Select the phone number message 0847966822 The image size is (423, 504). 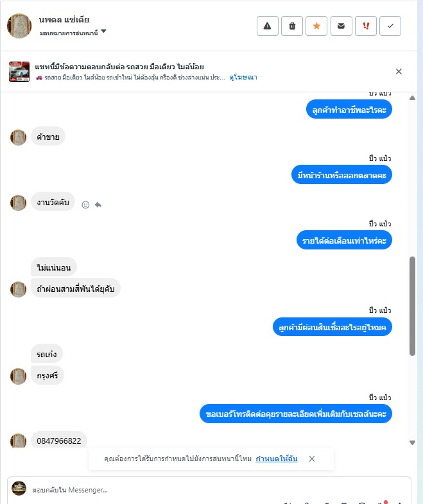59,441
